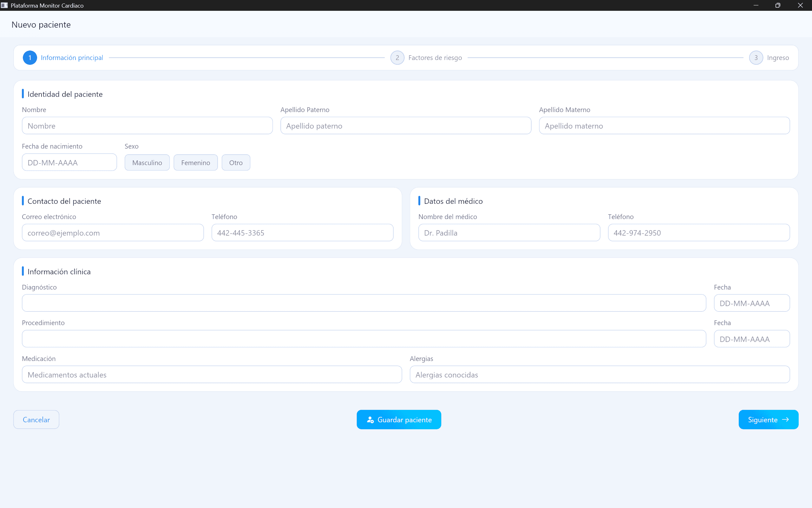Focus the Apellido materno input field
Screen dimensions: 812x508
pyautogui.click(x=665, y=126)
